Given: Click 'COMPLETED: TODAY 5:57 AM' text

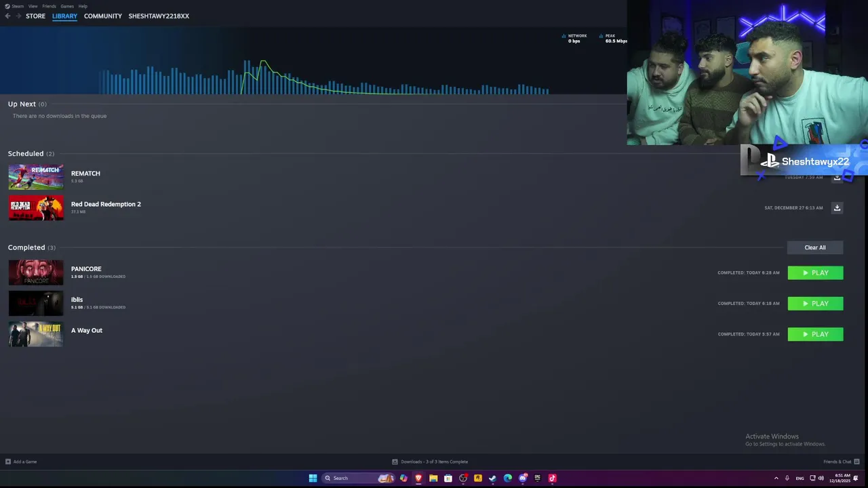Looking at the screenshot, I should (749, 334).
